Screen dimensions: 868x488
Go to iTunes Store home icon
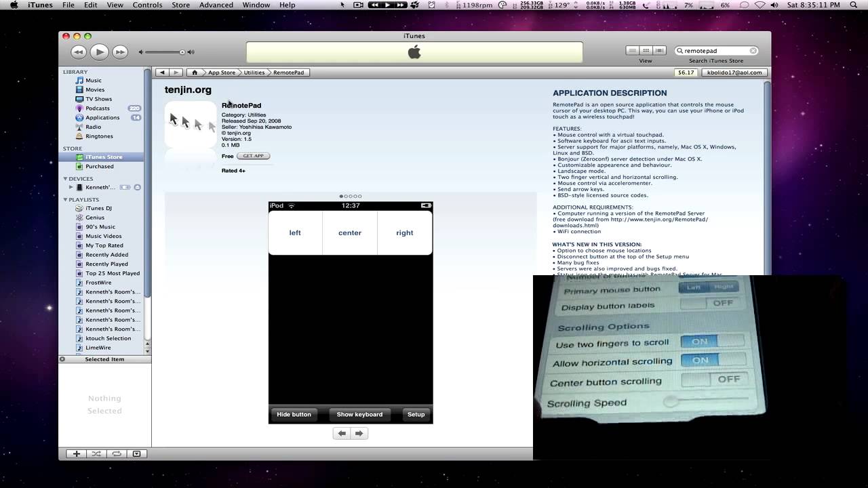195,73
